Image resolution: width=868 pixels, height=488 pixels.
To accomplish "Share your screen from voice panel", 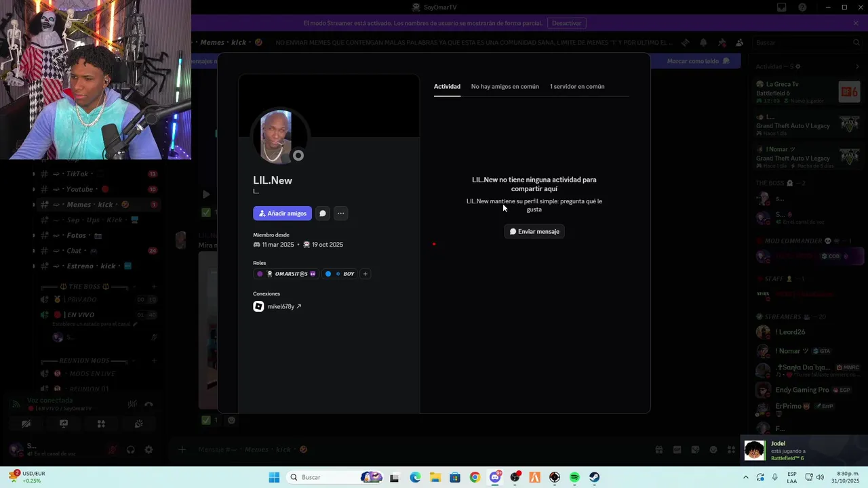I will tap(64, 424).
